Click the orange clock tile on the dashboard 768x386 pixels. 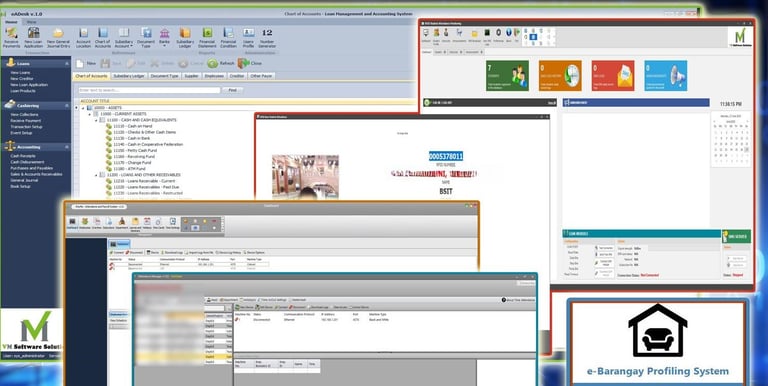[x=560, y=76]
